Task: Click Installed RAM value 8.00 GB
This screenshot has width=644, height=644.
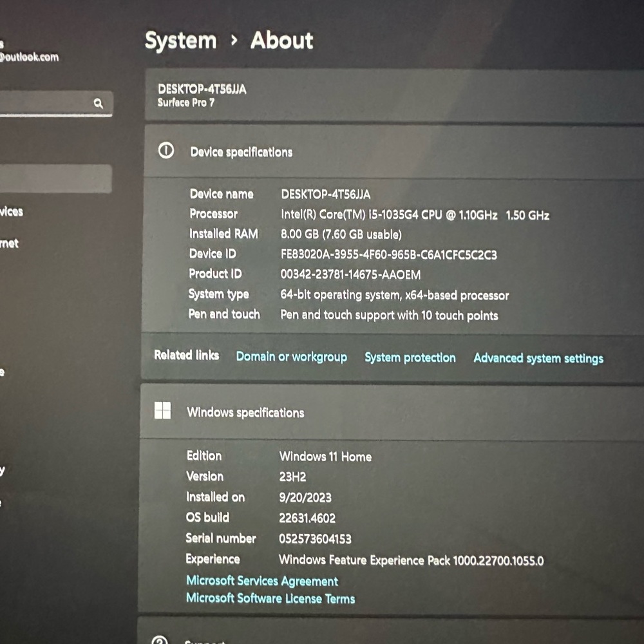Action: [341, 234]
